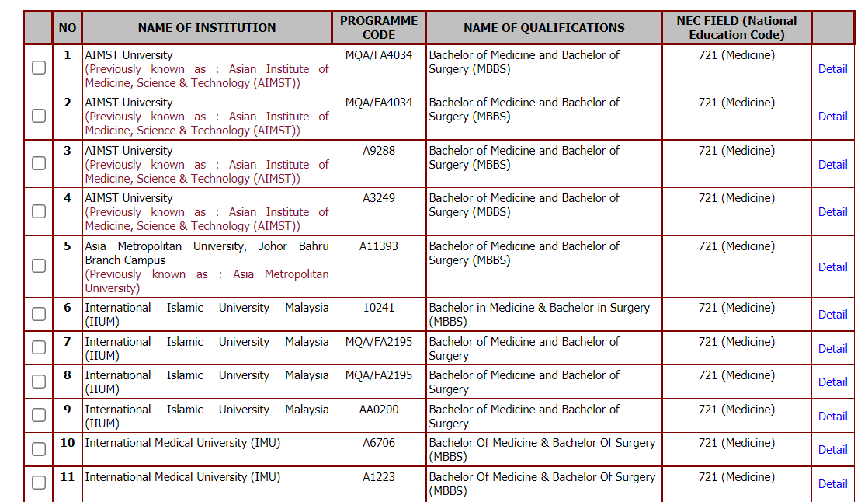Click the NO column header

coord(68,28)
